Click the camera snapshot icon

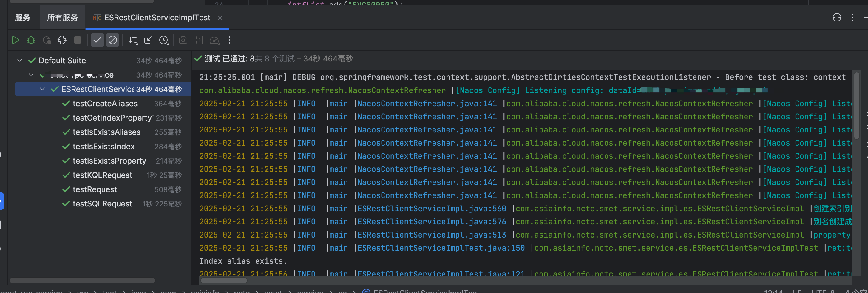coord(183,40)
